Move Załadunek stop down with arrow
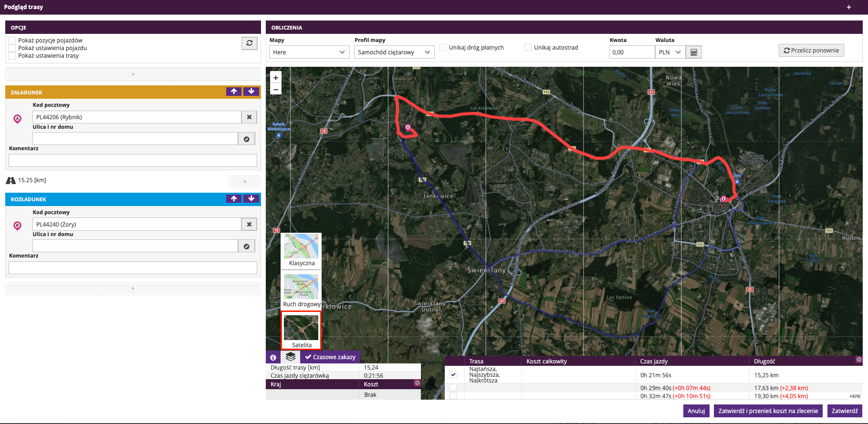The height and width of the screenshot is (424, 868). [251, 92]
